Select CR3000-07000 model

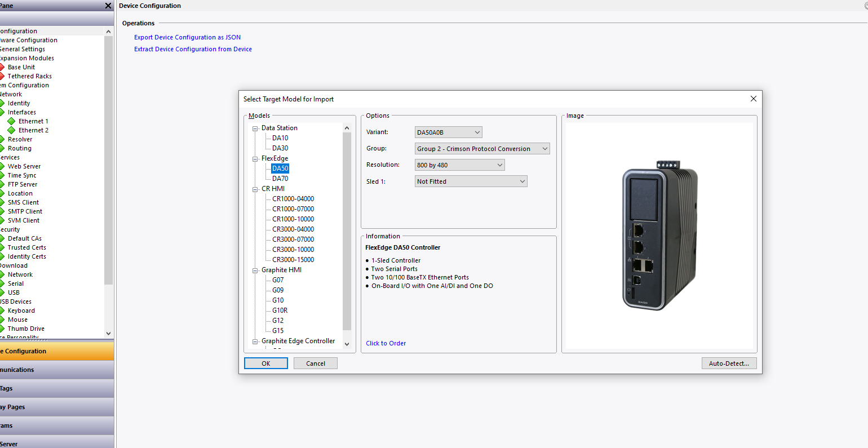coord(293,239)
